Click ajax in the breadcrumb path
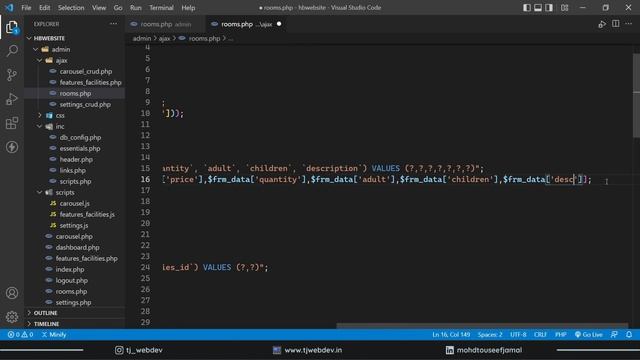This screenshot has width=640, height=360. coord(164,38)
